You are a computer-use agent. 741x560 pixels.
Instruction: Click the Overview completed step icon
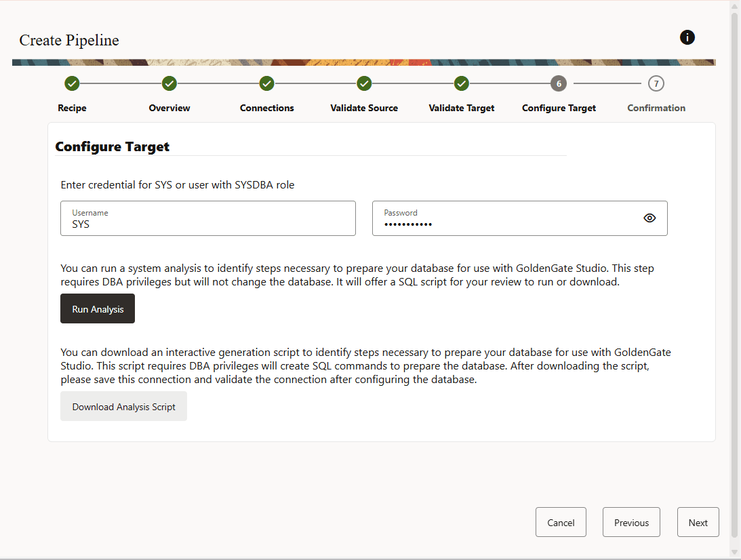tap(169, 83)
